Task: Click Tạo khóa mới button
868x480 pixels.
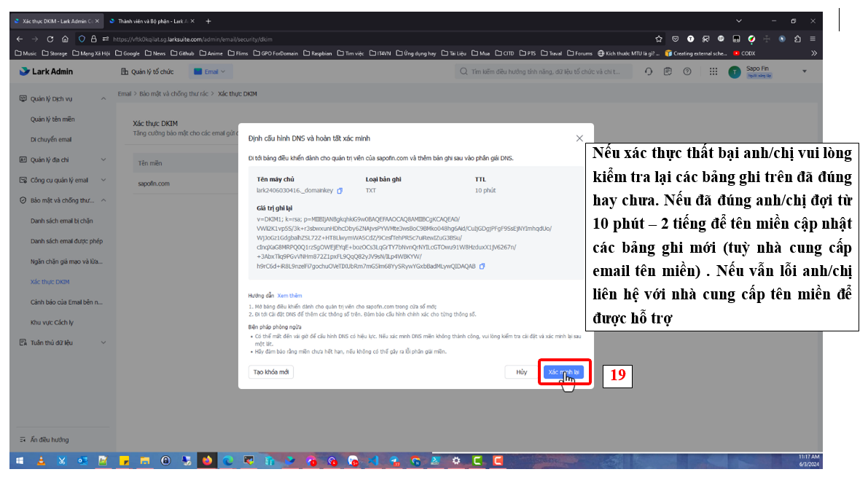Action: click(270, 372)
